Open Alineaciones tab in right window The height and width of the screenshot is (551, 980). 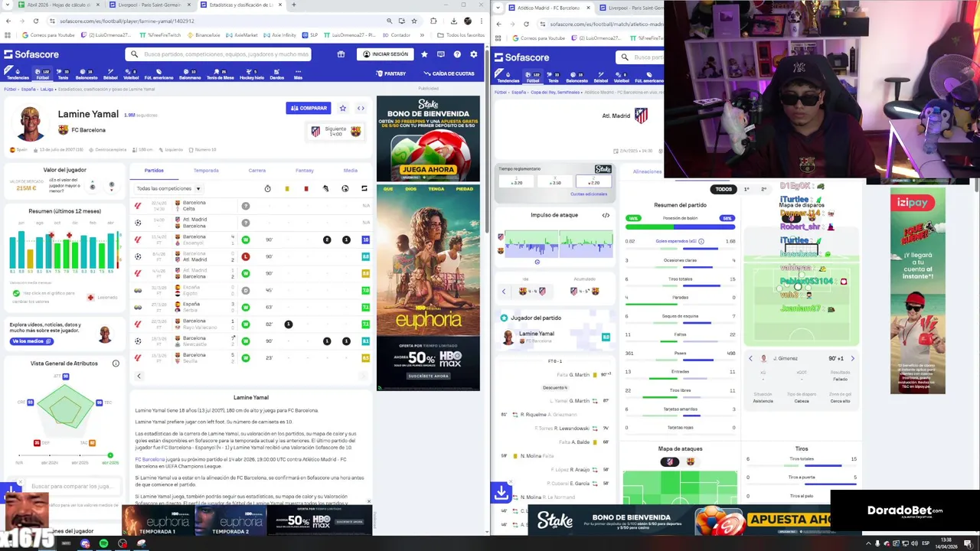[647, 171]
